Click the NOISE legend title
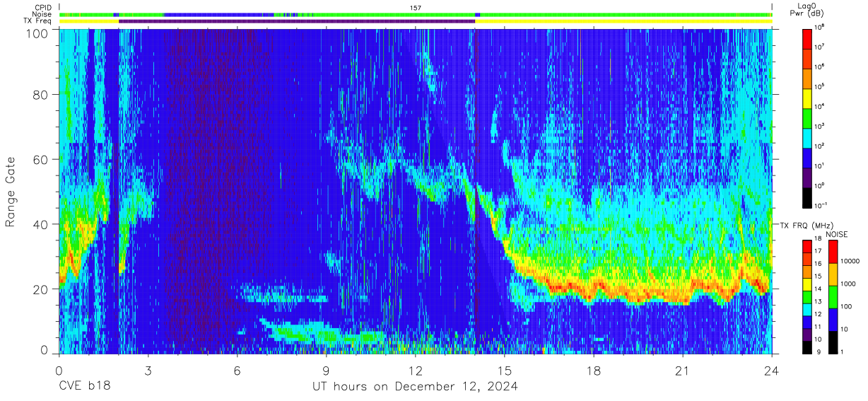 [838, 234]
